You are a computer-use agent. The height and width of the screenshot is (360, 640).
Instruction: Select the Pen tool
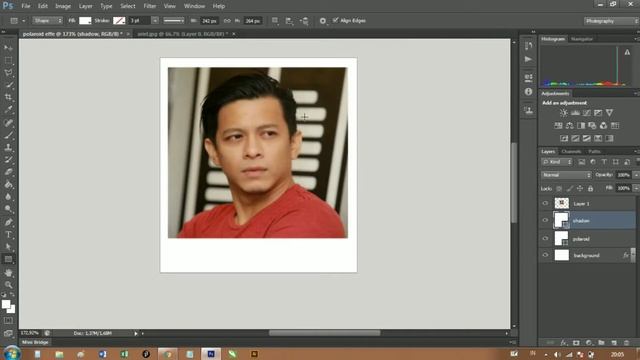(x=8, y=222)
